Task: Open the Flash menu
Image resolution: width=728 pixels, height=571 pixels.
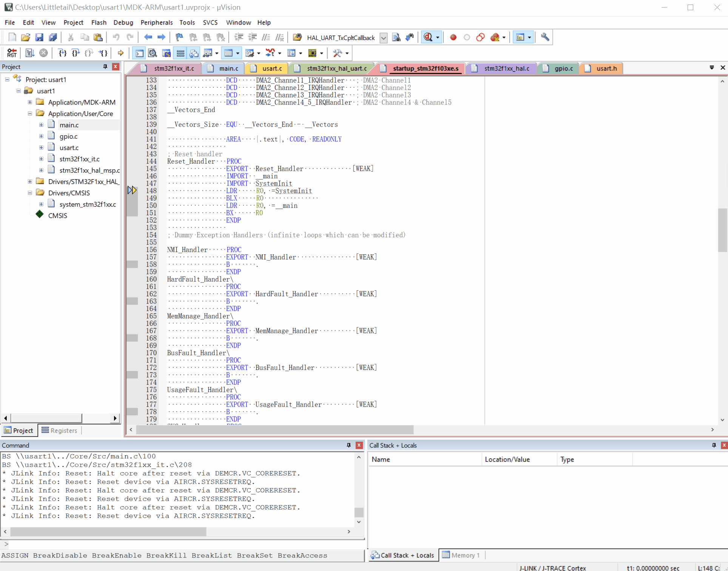Action: tap(99, 22)
